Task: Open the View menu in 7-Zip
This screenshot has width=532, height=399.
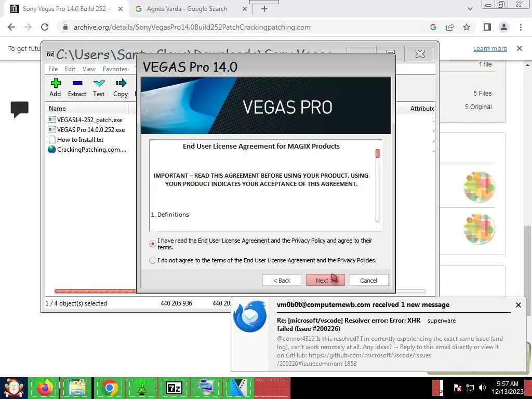Action: point(89,69)
